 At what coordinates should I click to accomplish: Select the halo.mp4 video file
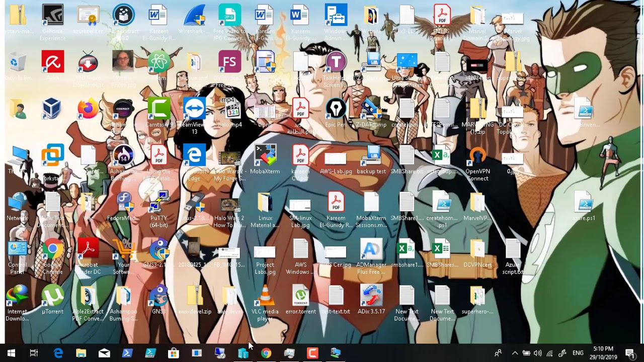pos(229,109)
